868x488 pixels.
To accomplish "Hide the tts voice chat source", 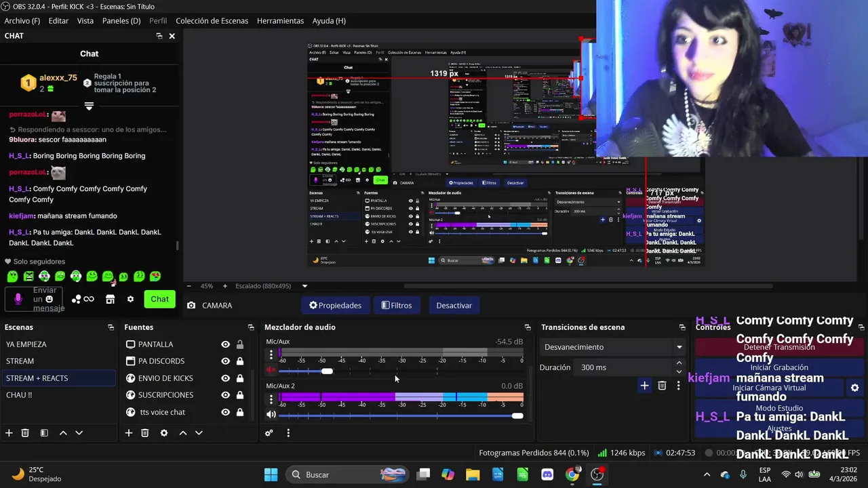I will 225,412.
